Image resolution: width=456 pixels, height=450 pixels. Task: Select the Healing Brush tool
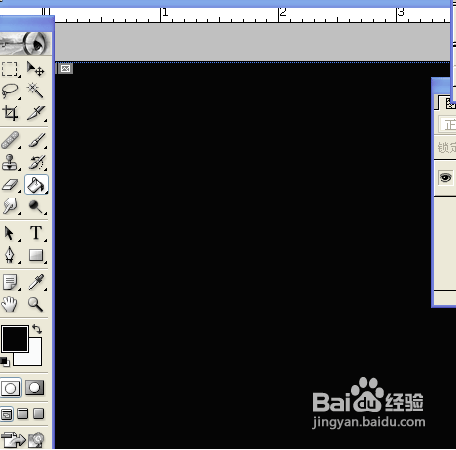10,140
